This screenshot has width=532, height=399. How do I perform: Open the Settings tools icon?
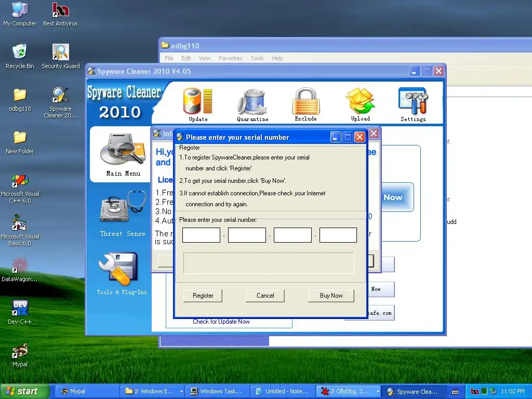point(413,104)
